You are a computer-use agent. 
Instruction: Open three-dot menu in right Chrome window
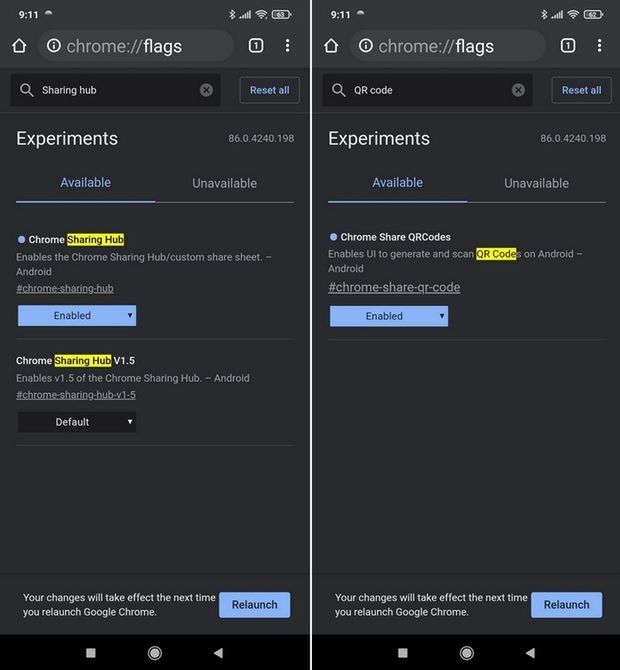tap(599, 46)
